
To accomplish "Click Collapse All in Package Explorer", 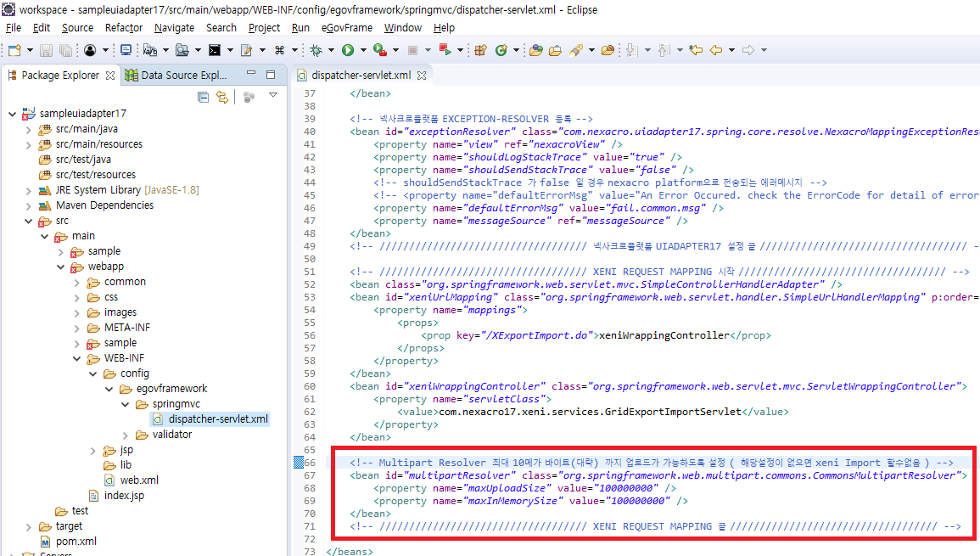I will click(203, 97).
